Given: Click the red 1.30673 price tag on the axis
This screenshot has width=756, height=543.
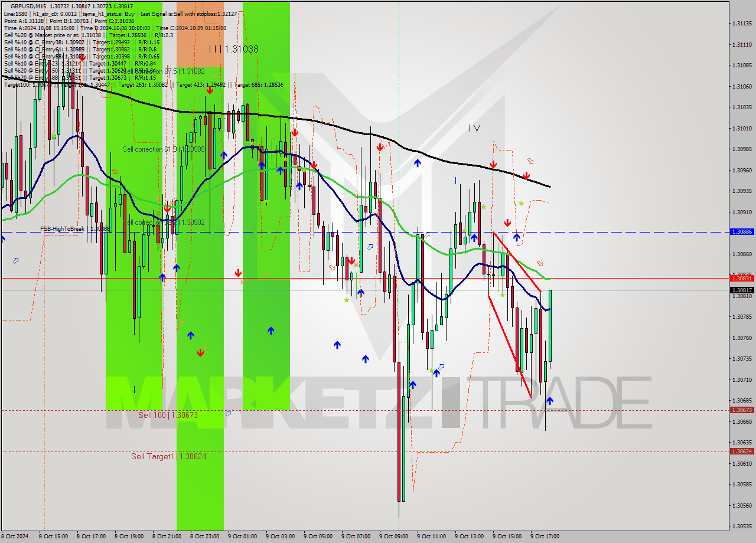Looking at the screenshot, I should coord(742,410).
